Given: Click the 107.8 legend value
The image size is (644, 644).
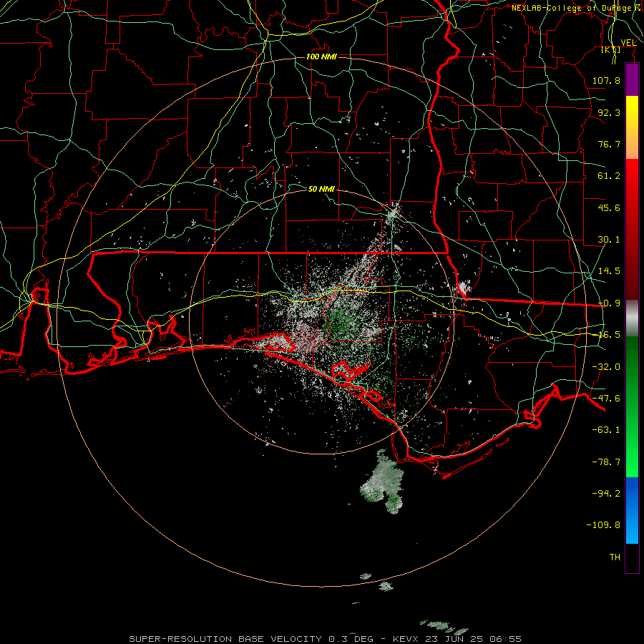Looking at the screenshot, I should click(x=606, y=80).
